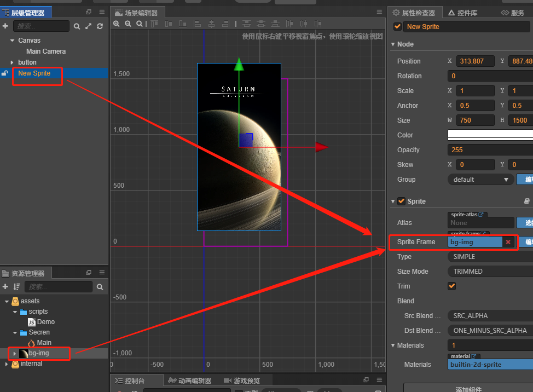Clear the bg-img Sprite Frame reference
533x392 pixels.
tap(508, 242)
